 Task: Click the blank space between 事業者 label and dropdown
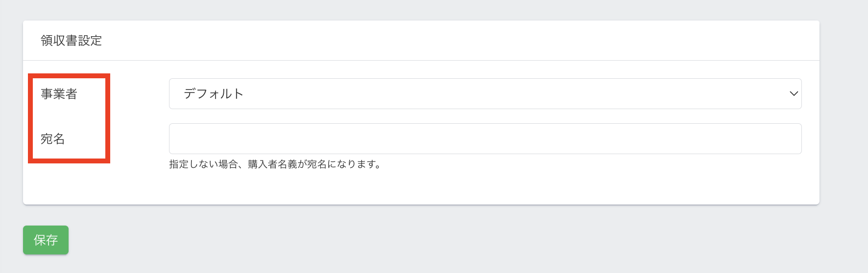(x=140, y=93)
